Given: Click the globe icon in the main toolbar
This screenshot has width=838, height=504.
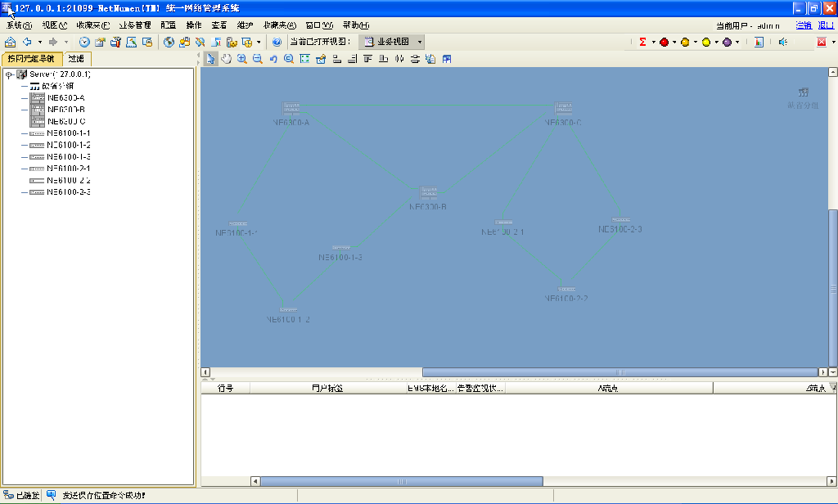Looking at the screenshot, I should (169, 43).
